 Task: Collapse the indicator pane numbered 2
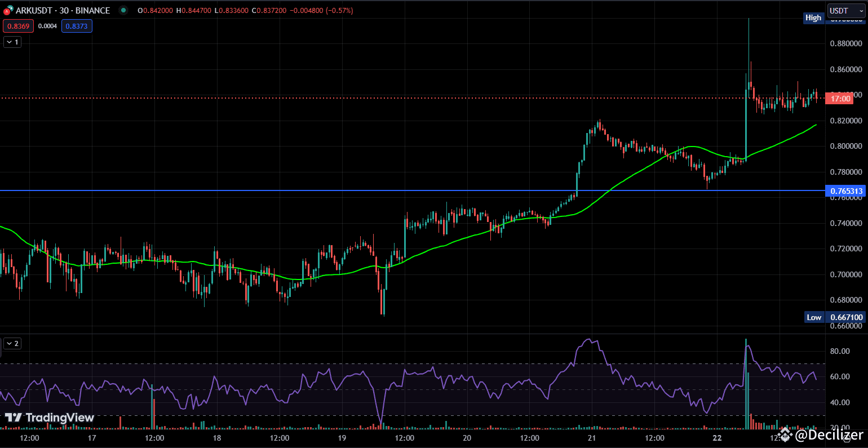[11, 343]
